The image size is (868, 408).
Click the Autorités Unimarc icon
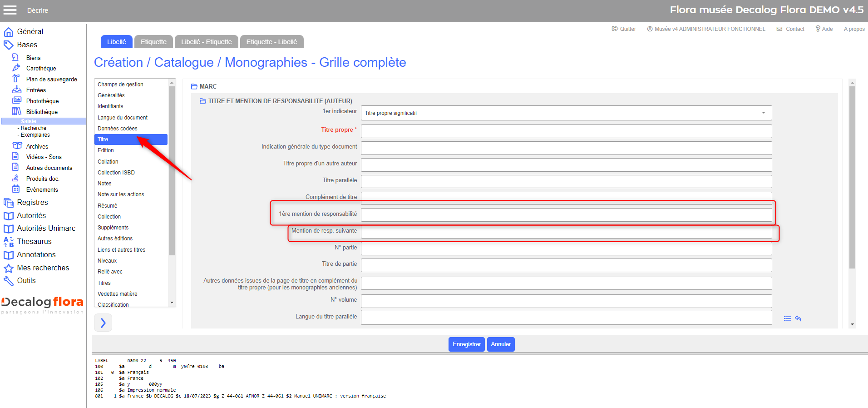click(x=8, y=229)
